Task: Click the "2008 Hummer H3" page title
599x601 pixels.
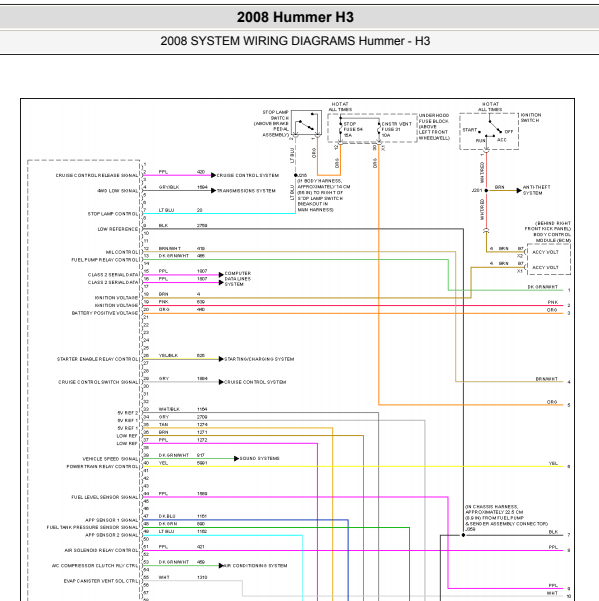Action: tap(295, 17)
